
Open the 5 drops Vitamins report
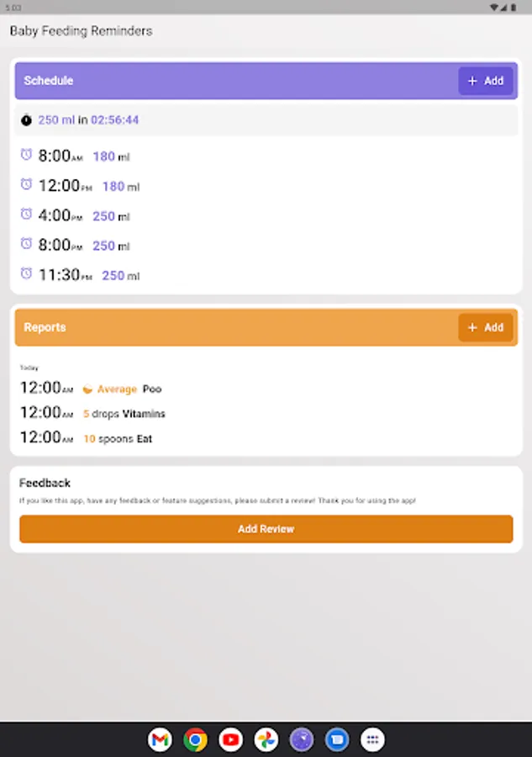[x=266, y=413]
